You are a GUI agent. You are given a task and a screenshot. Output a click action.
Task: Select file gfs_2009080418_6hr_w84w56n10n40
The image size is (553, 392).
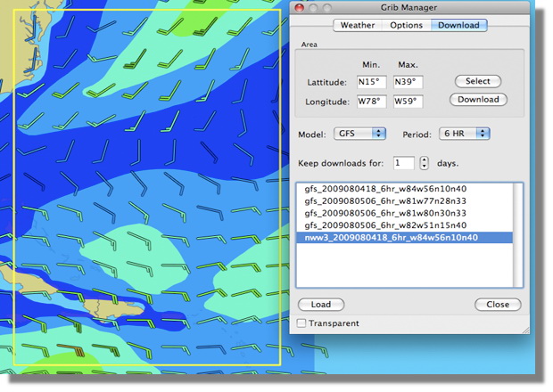(384, 190)
